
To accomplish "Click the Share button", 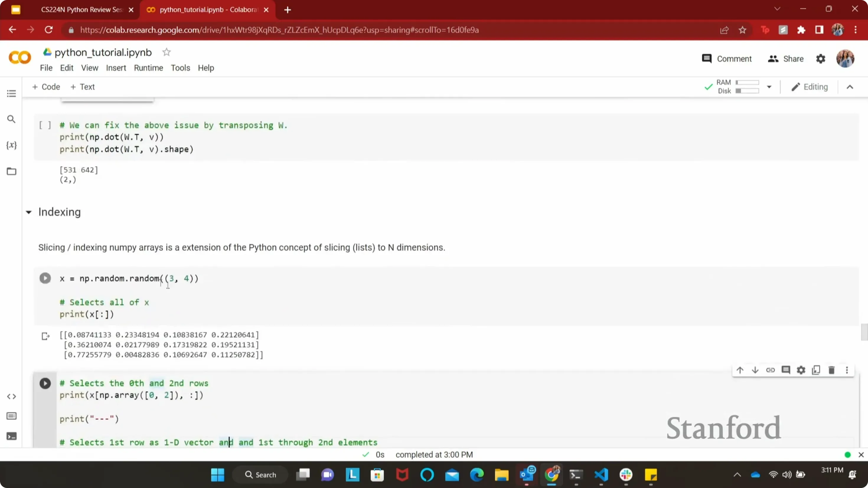I will (785, 59).
